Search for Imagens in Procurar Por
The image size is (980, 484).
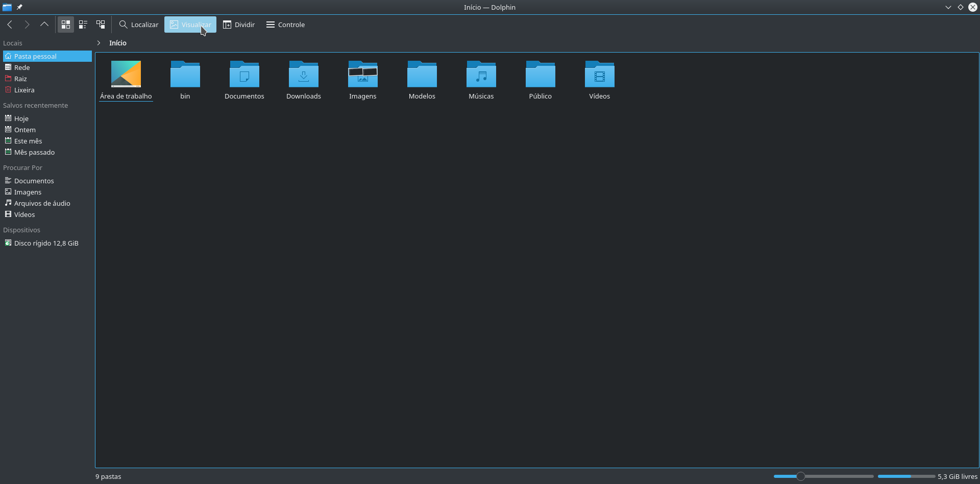[x=47, y=192]
